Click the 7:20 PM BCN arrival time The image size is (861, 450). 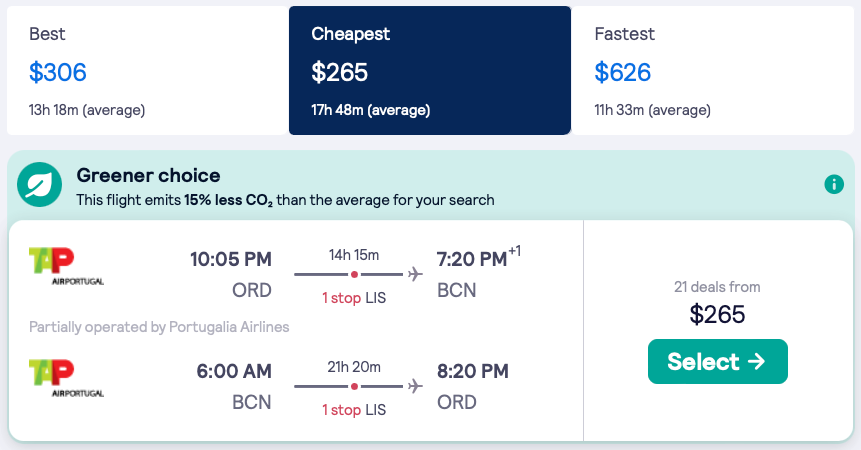(472, 260)
